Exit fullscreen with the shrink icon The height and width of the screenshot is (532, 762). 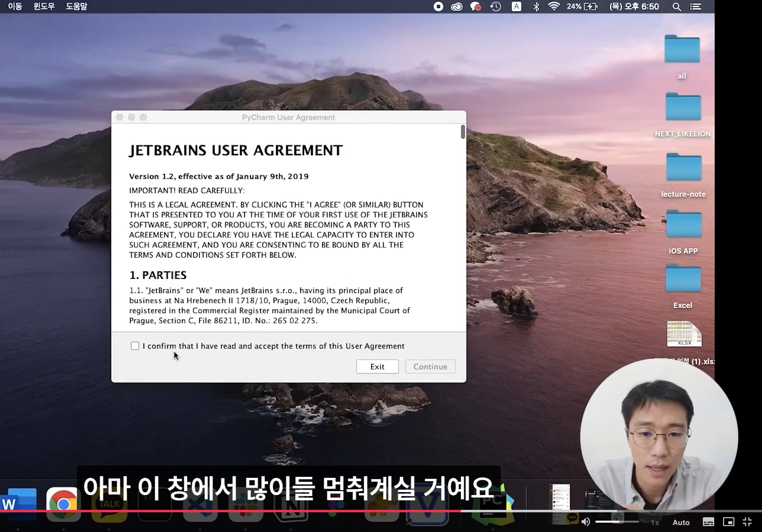tap(747, 522)
